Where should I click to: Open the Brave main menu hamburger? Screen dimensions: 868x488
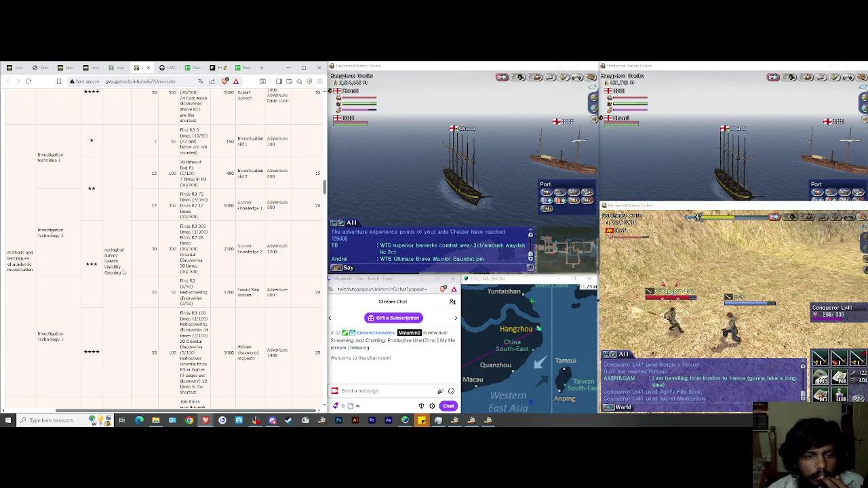(x=319, y=81)
